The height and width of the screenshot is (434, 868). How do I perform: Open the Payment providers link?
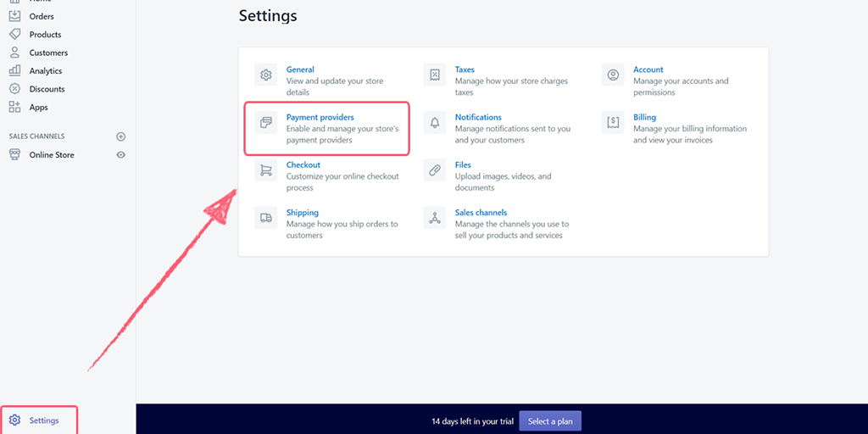(320, 117)
